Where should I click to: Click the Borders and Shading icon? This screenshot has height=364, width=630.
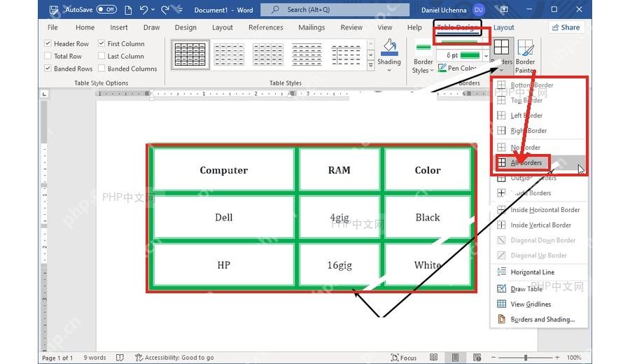pos(501,319)
